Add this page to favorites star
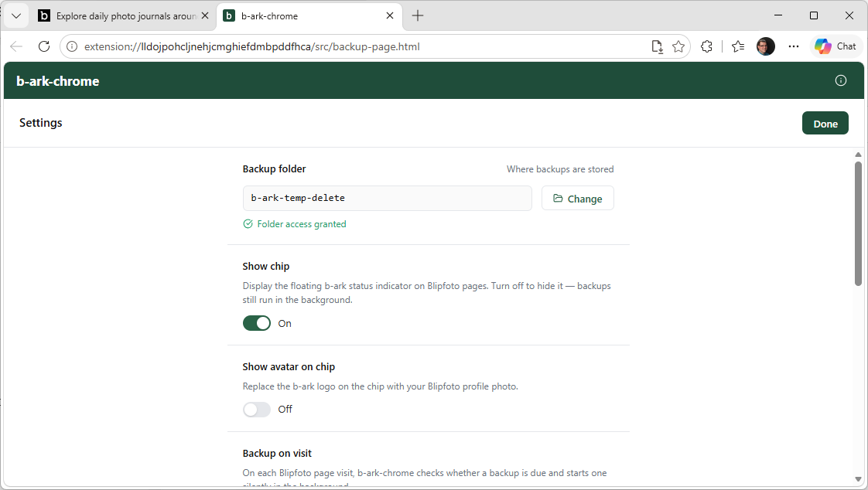868x490 pixels. [678, 46]
